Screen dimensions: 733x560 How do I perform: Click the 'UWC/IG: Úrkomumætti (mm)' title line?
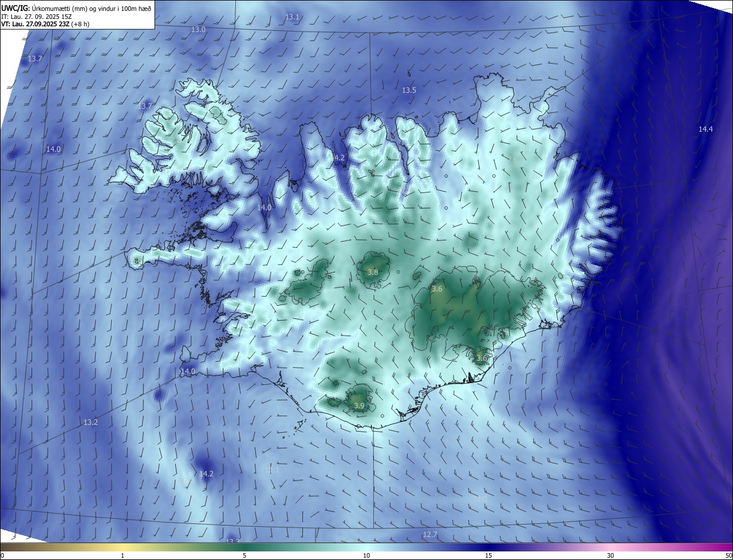click(76, 7)
